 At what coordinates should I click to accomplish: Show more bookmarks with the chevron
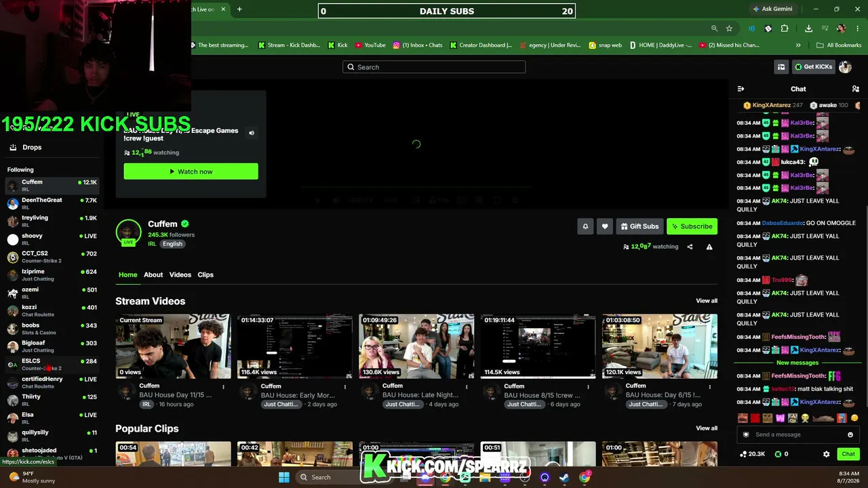coord(798,45)
